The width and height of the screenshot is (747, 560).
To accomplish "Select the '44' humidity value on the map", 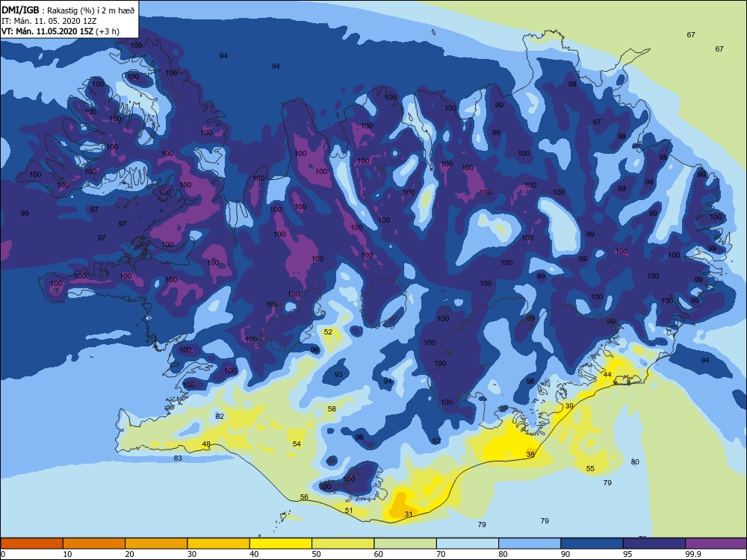I will click(607, 375).
